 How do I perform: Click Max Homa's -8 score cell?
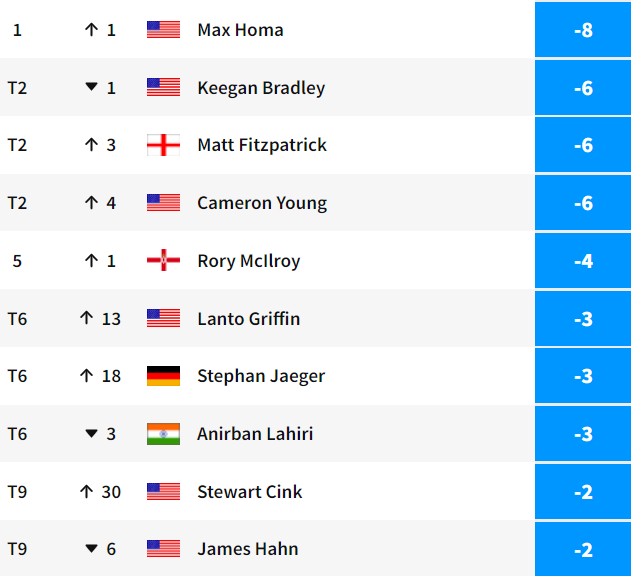(583, 30)
